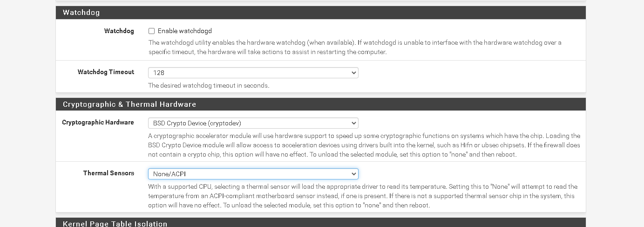Image resolution: width=644 pixels, height=227 pixels.
Task: Open the Watchdog Timeout dropdown showing 128
Action: 253,73
